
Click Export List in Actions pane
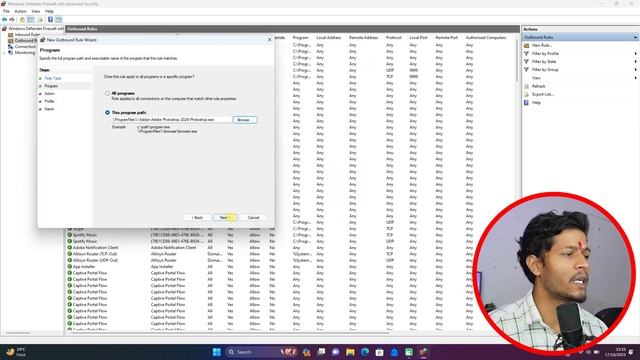542,94
